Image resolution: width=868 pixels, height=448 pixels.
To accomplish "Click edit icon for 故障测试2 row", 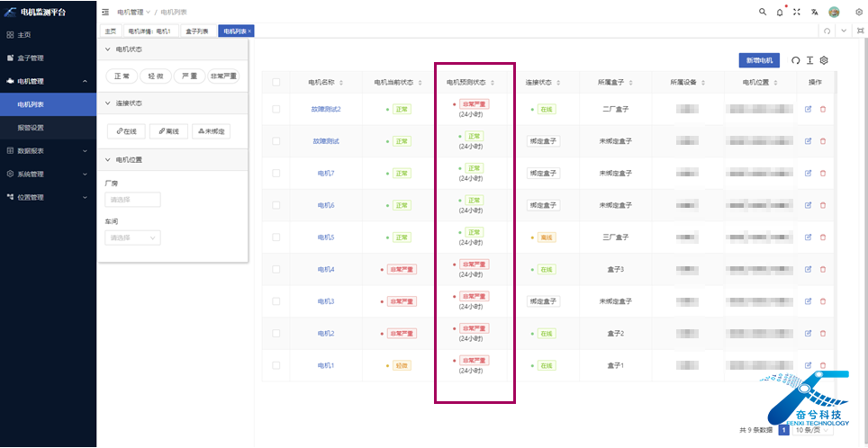I will pyautogui.click(x=808, y=109).
